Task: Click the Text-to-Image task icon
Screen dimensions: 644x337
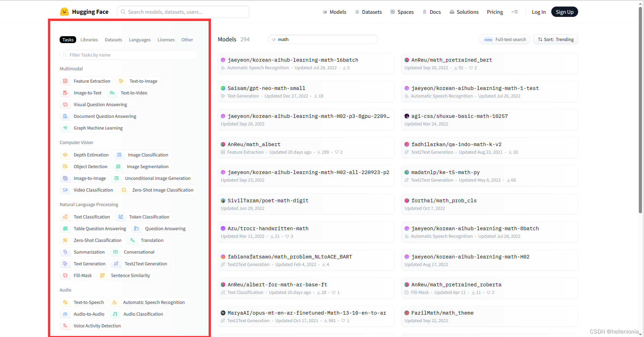Action: [x=121, y=81]
